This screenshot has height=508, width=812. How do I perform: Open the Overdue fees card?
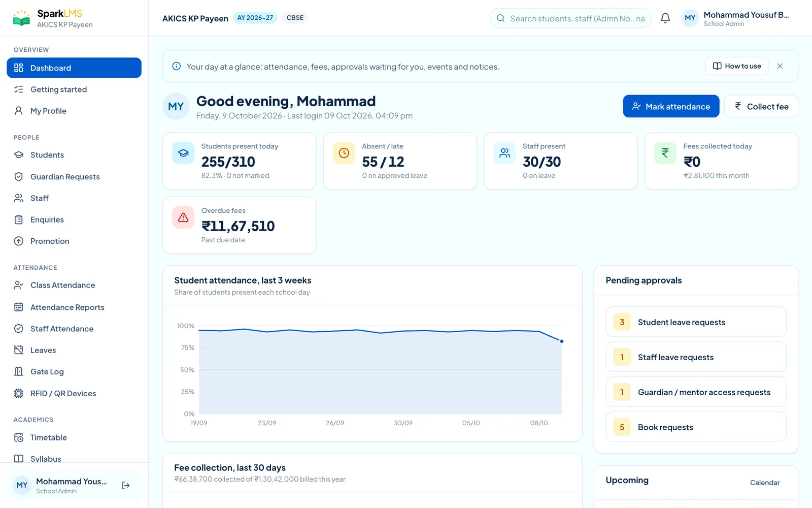(239, 225)
